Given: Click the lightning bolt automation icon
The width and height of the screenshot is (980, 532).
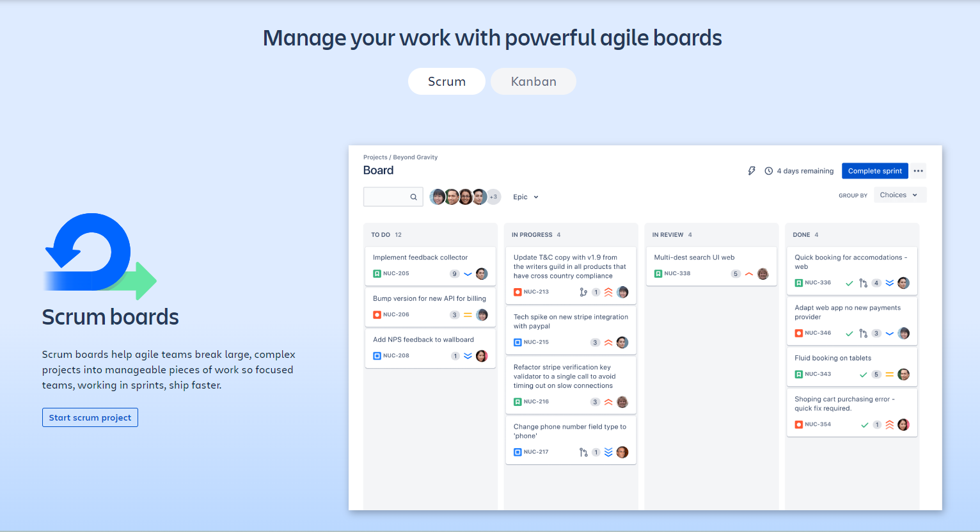Looking at the screenshot, I should click(752, 171).
